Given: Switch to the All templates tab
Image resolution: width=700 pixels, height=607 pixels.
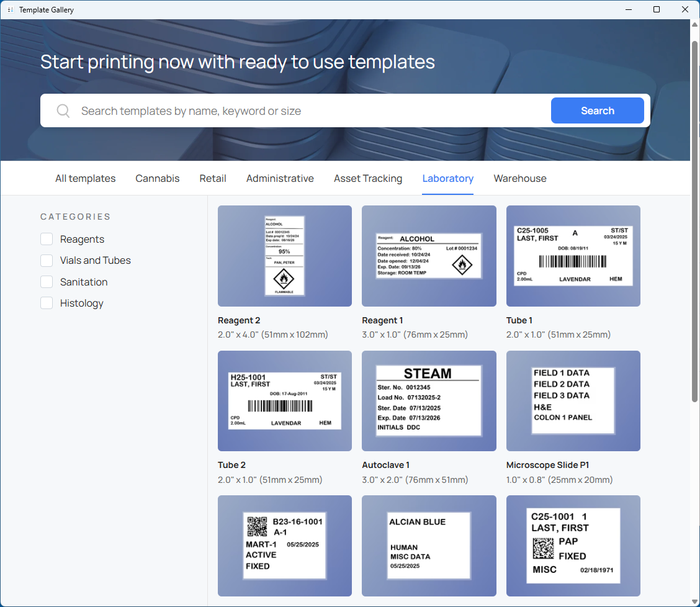Looking at the screenshot, I should tap(85, 179).
